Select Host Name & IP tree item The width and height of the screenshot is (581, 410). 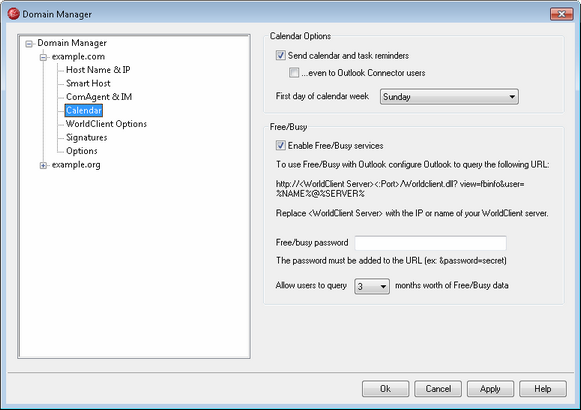click(x=98, y=70)
